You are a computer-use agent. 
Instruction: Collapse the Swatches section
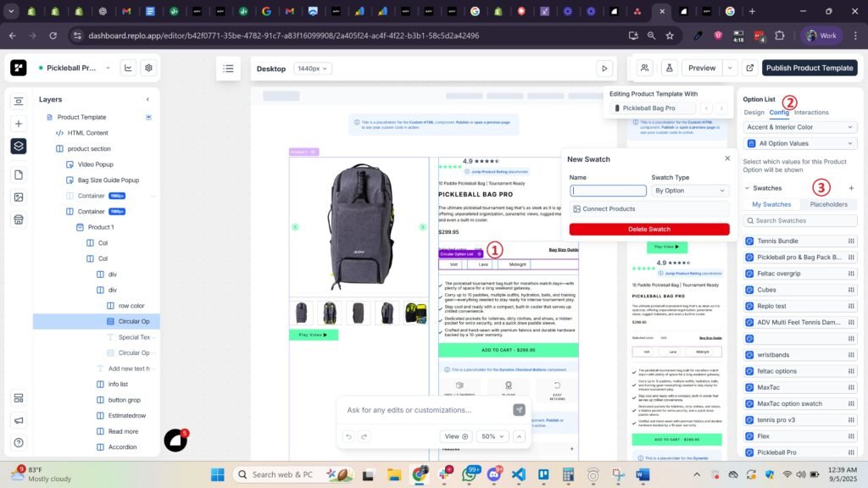tap(747, 188)
